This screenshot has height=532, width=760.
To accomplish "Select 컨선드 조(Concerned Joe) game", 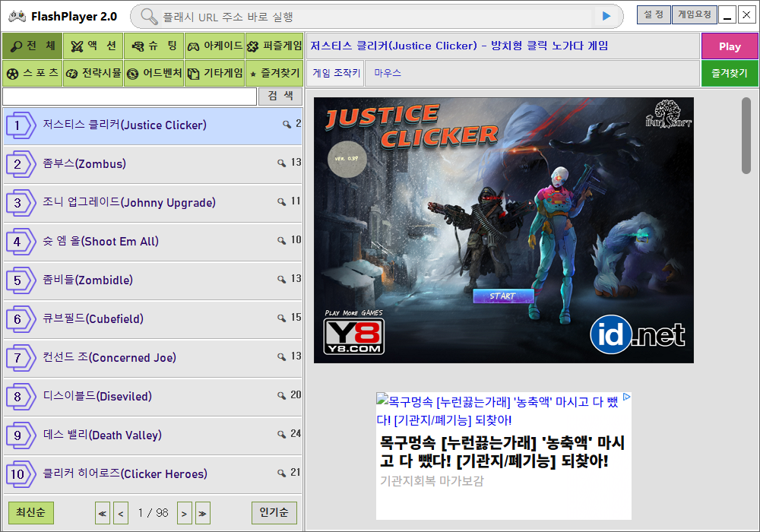I will [x=153, y=358].
